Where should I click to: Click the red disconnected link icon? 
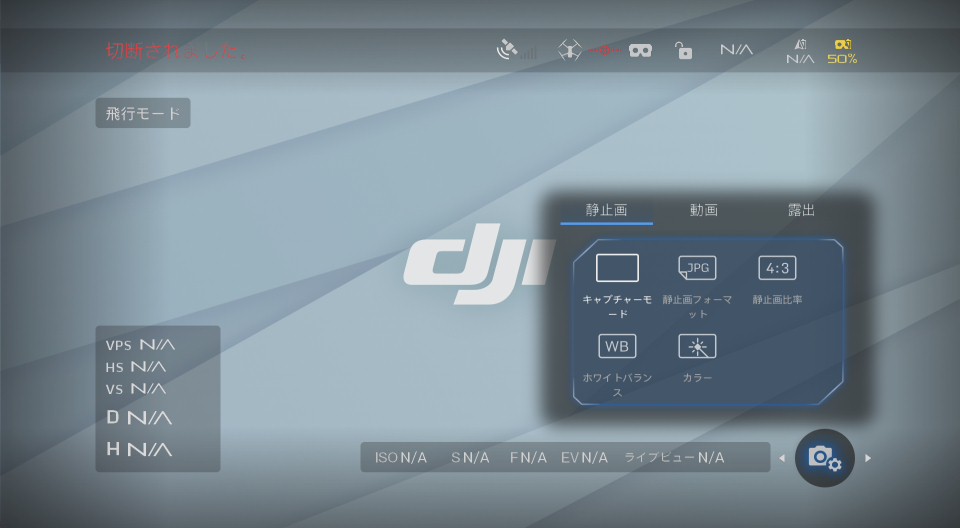(606, 50)
